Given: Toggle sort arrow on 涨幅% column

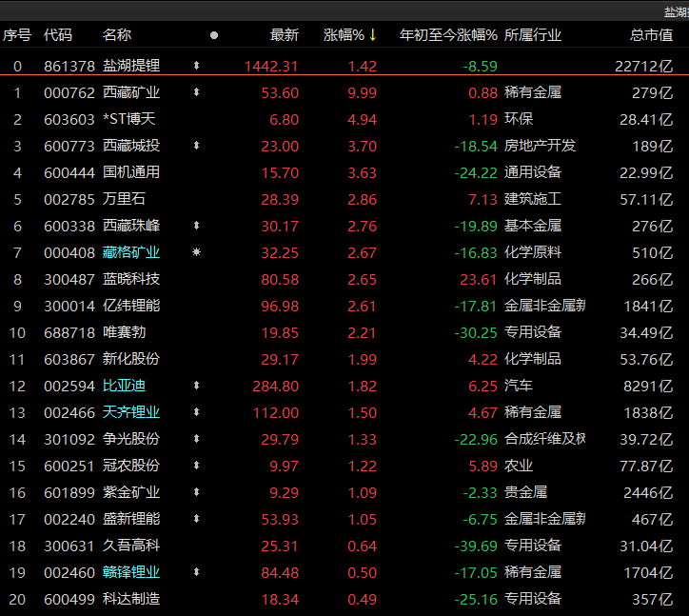Looking at the screenshot, I should pyautogui.click(x=373, y=35).
